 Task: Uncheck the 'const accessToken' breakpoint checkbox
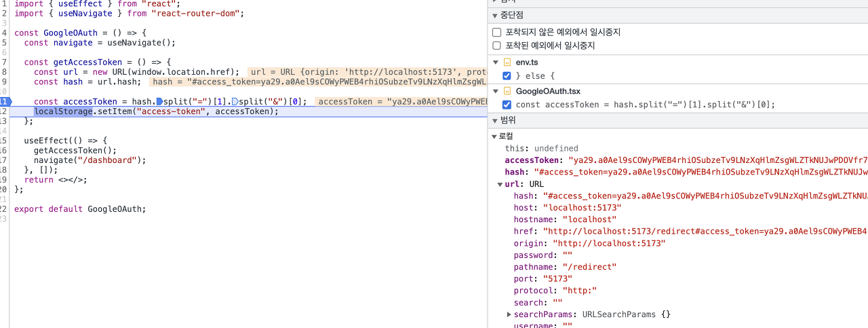507,105
